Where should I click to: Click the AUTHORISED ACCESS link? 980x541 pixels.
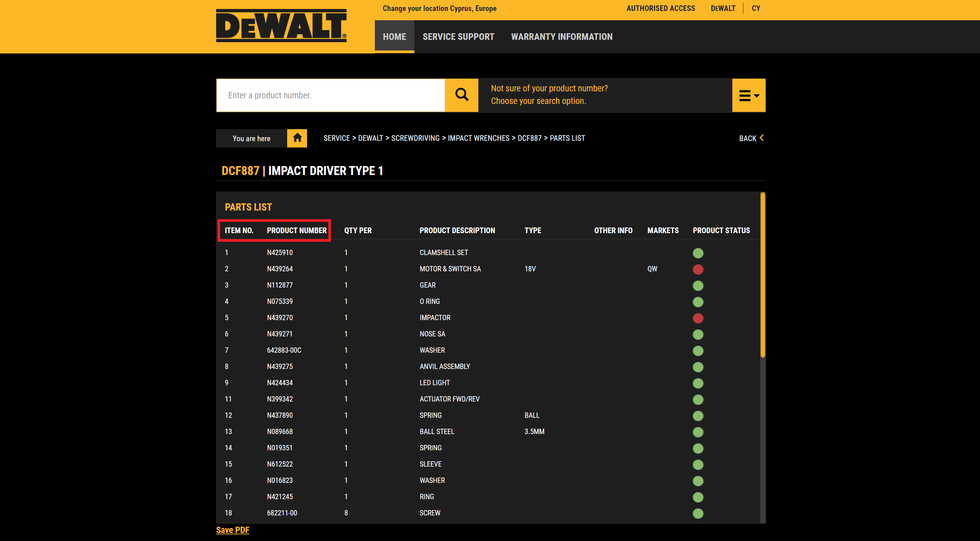(x=660, y=8)
